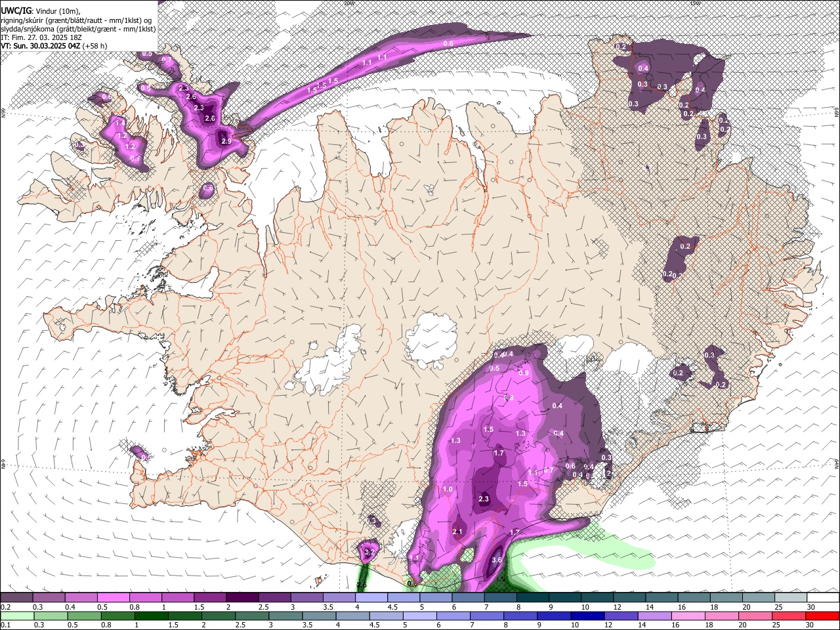Click the black 2.6 label on the green rain streak
Viewport: 840px width, 630px height.
(362, 585)
